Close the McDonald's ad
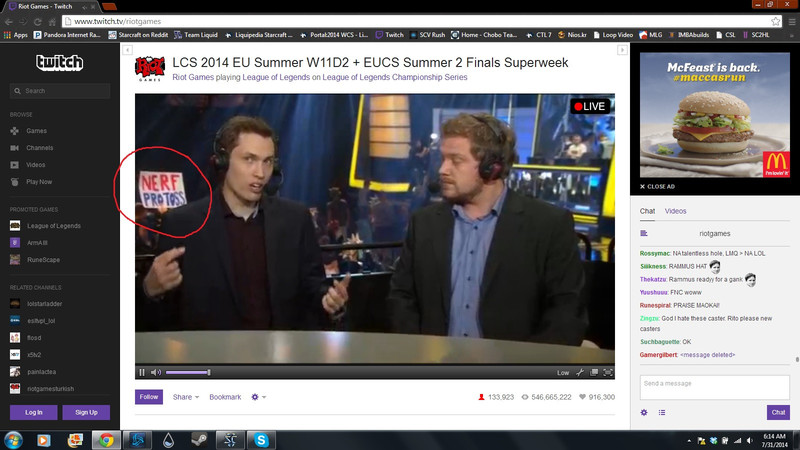 pyautogui.click(x=657, y=187)
